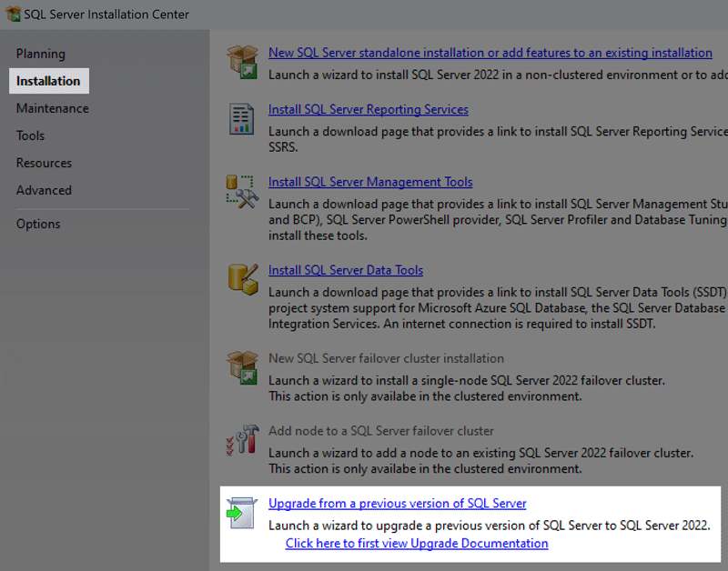Open Install SQL Server Data Tools link
This screenshot has width=728, height=571.
click(346, 270)
